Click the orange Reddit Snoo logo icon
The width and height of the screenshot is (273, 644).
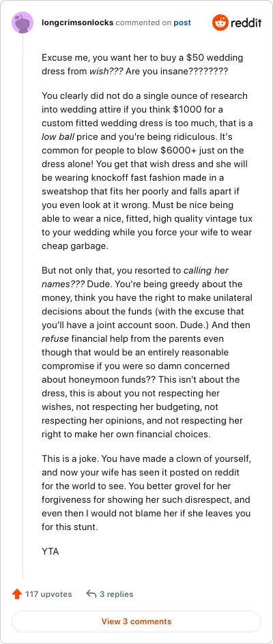point(220,23)
